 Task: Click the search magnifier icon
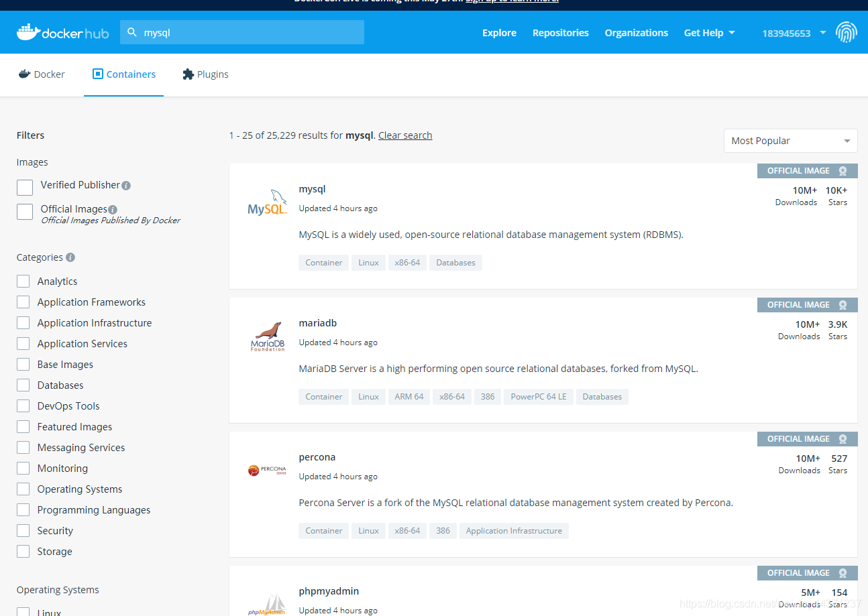point(132,32)
